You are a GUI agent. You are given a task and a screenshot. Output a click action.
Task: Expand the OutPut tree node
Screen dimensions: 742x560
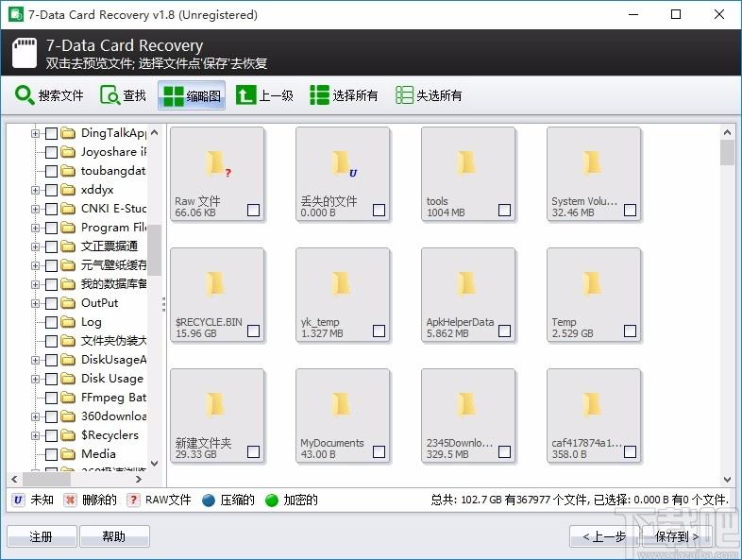(36, 303)
